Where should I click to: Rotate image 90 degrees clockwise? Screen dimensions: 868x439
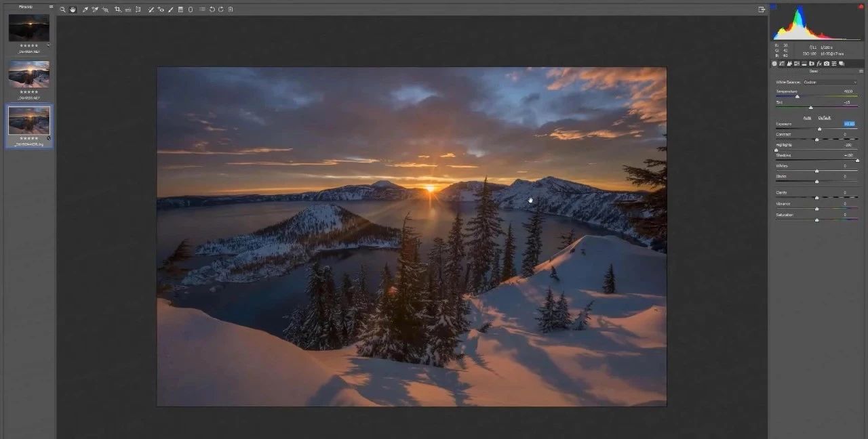point(221,9)
